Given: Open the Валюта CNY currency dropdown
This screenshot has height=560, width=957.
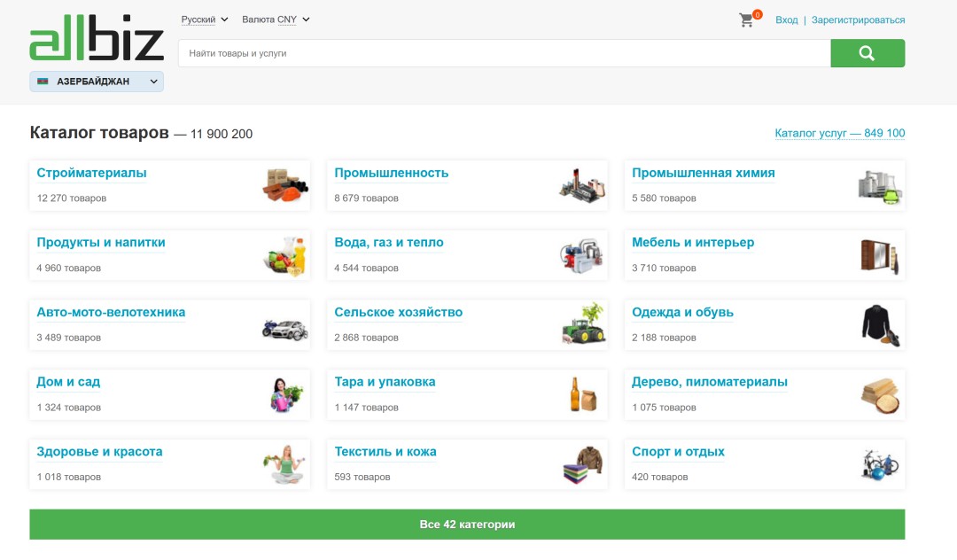Looking at the screenshot, I should point(276,19).
